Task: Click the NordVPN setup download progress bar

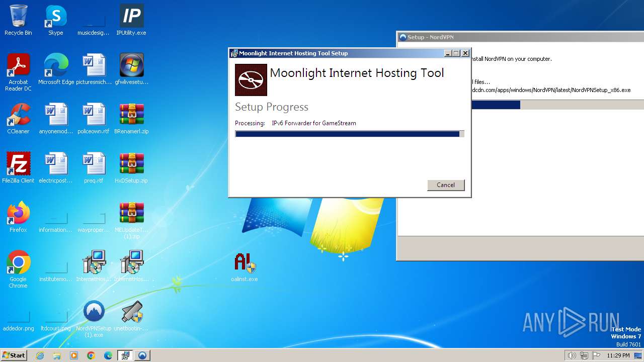Action: click(x=557, y=105)
